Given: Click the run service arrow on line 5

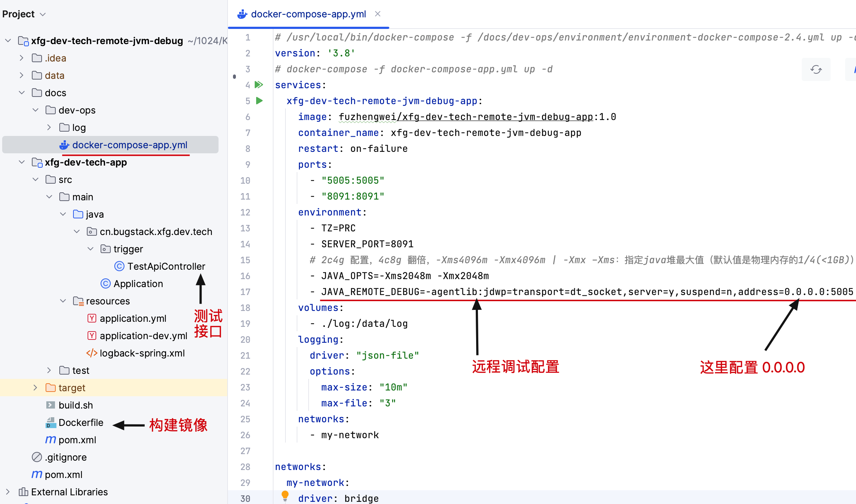Looking at the screenshot, I should click(259, 101).
